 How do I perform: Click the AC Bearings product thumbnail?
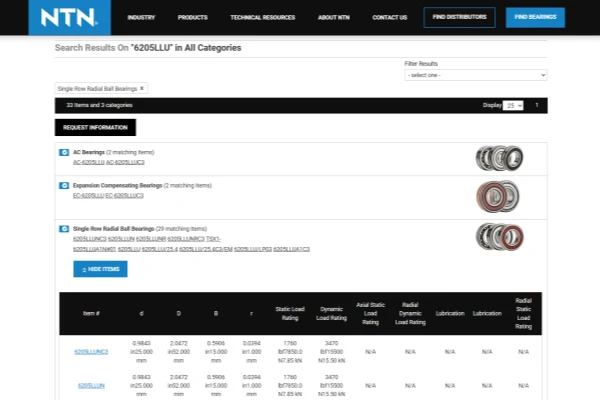[x=499, y=158]
